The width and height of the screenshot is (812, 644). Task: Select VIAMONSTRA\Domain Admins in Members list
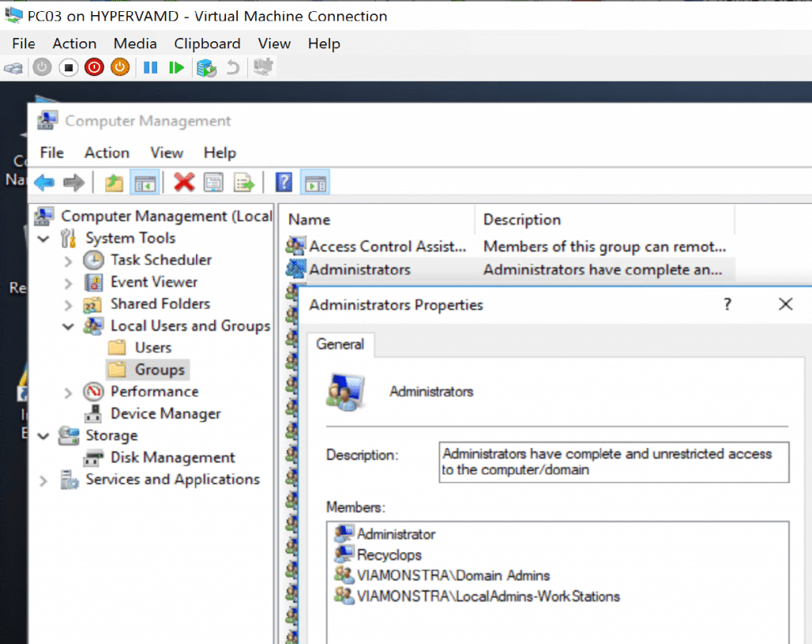(453, 576)
